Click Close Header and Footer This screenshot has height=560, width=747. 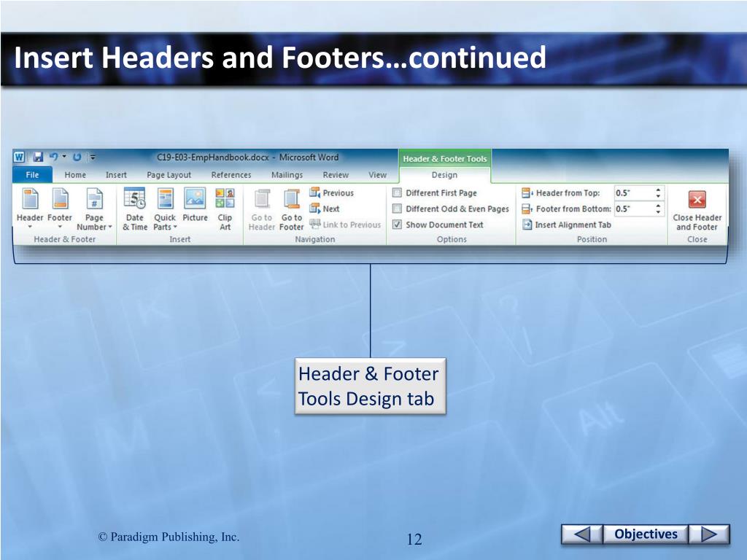697,210
